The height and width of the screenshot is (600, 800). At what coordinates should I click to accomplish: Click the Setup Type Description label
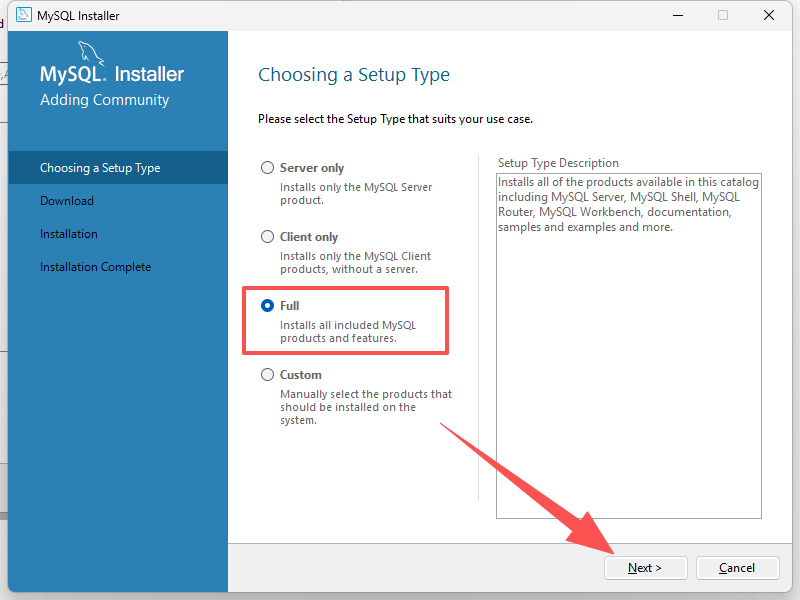click(x=558, y=163)
